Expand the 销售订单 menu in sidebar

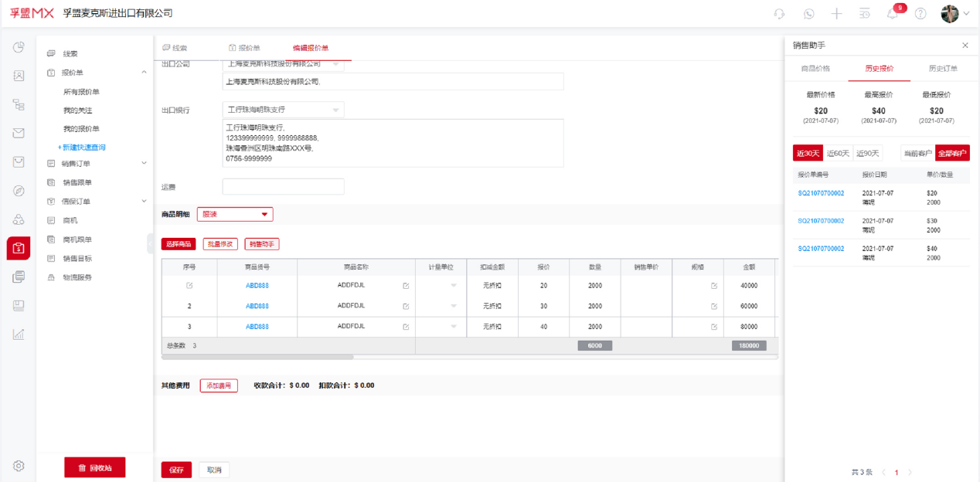pos(144,163)
